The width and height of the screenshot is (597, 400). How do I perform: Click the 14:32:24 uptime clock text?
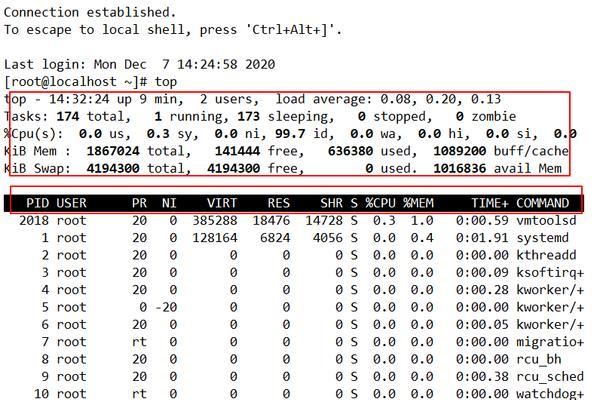pyautogui.click(x=79, y=99)
